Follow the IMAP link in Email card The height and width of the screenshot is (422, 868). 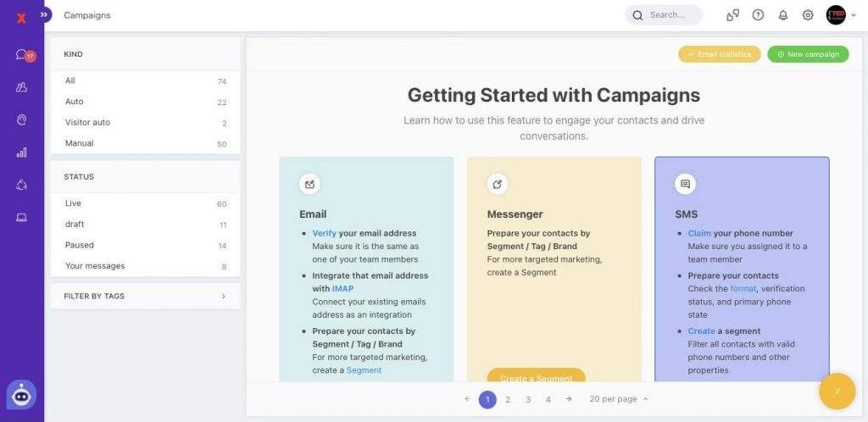(342, 289)
